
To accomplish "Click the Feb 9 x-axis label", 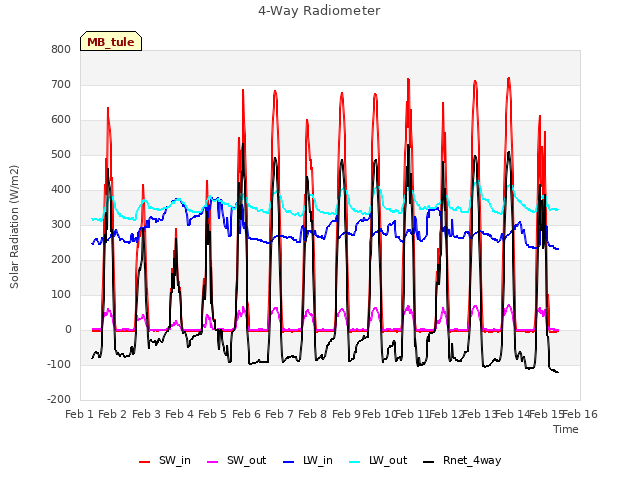I will [x=346, y=414].
